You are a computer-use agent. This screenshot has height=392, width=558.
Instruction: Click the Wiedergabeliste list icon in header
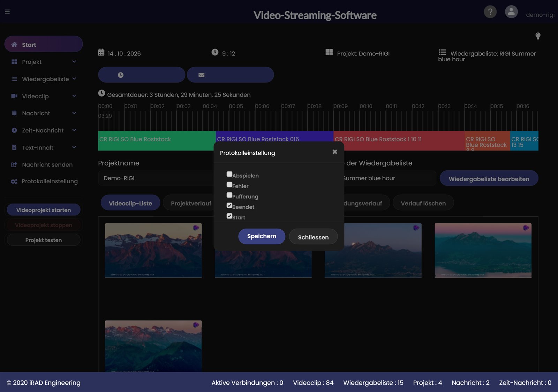[443, 52]
